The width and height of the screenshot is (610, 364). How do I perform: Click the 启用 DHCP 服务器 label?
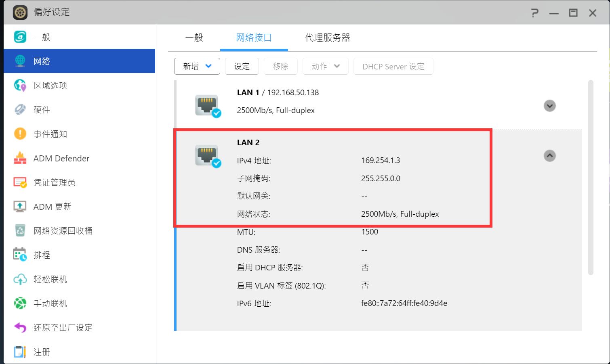point(270,268)
